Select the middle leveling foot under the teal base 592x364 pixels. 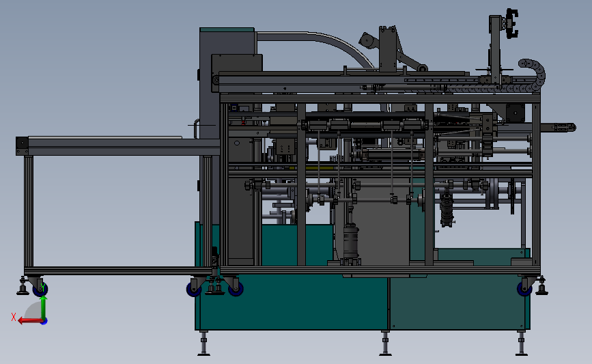tap(385, 344)
